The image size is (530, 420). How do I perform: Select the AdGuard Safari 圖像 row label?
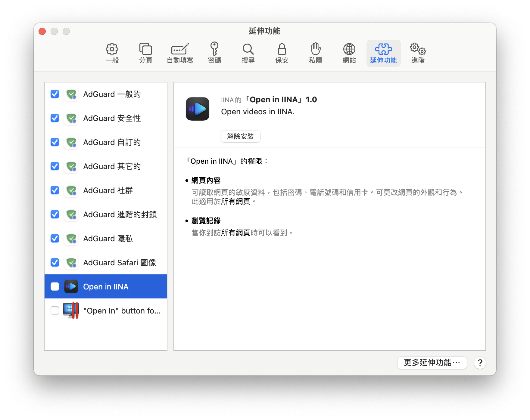[120, 263]
